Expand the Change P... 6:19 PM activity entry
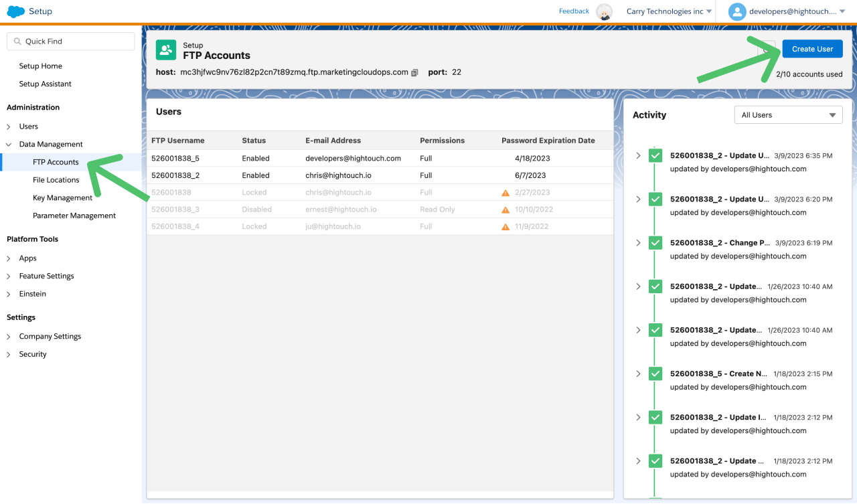 [638, 242]
